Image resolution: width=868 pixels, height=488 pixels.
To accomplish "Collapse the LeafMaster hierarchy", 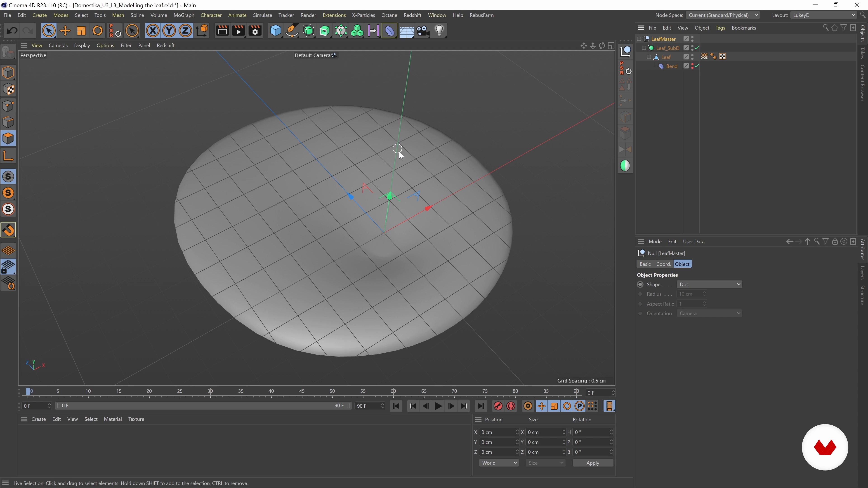I will click(x=639, y=39).
